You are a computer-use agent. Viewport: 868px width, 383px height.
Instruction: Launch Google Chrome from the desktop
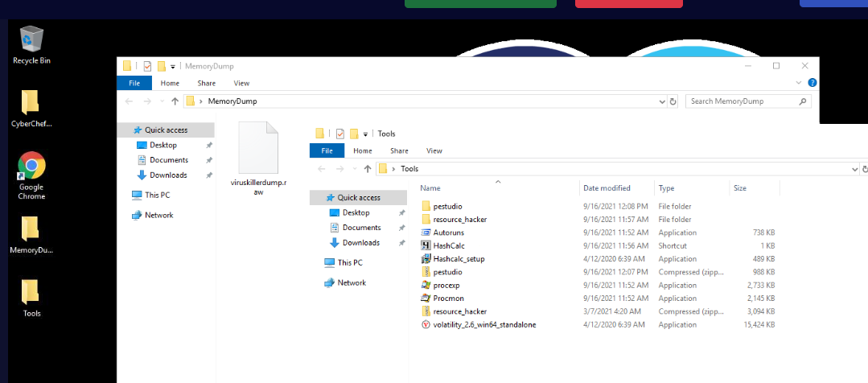pyautogui.click(x=31, y=175)
